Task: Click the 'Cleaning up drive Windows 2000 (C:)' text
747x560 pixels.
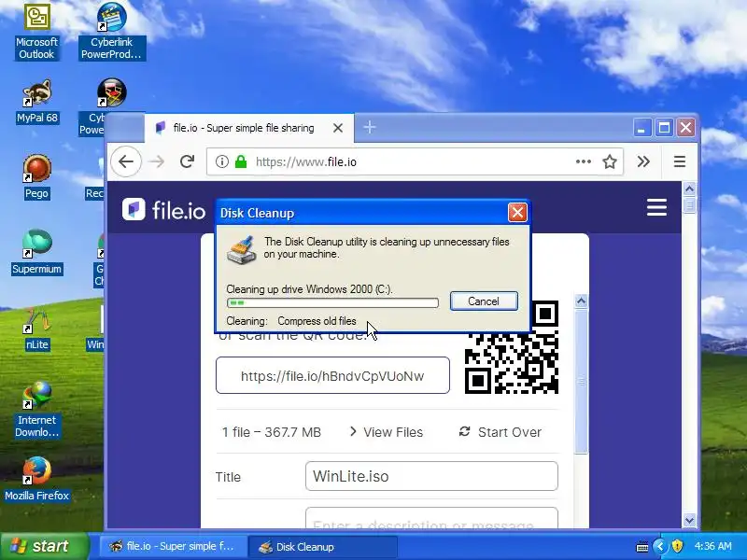Action: 309,289
